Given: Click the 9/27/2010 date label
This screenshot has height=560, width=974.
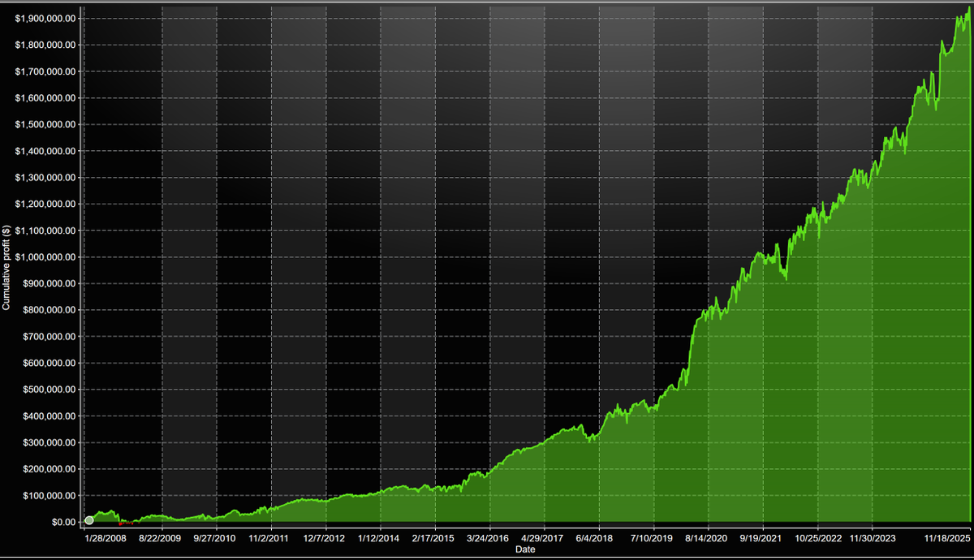Looking at the screenshot, I should click(x=214, y=537).
